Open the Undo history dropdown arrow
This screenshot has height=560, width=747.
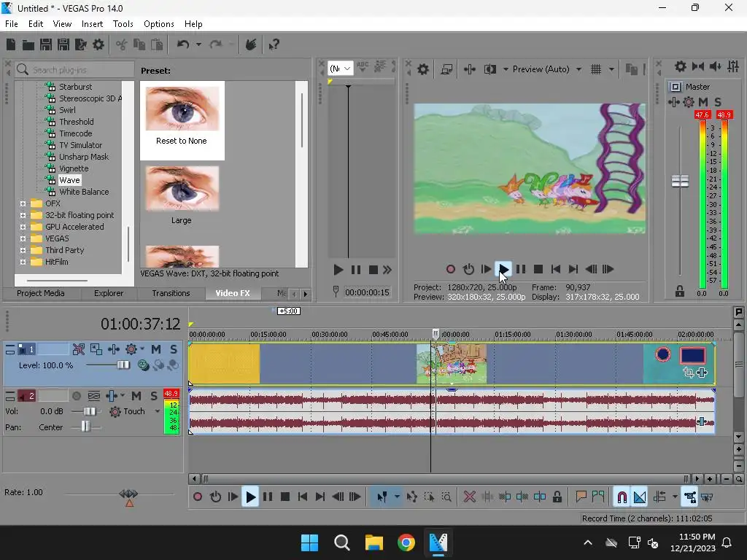198,44
